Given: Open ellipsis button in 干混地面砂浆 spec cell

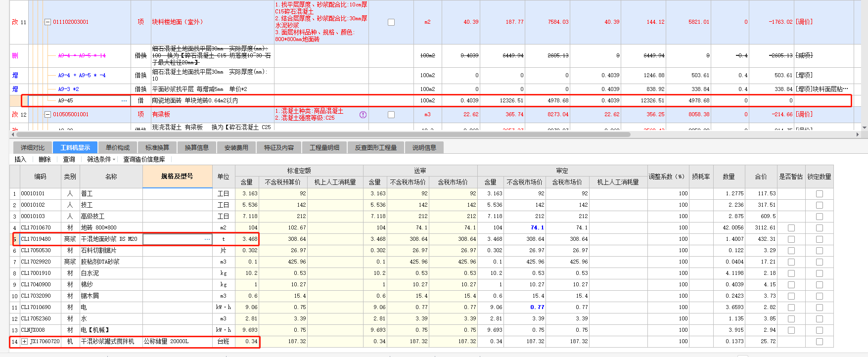Looking at the screenshot, I should pyautogui.click(x=207, y=239).
